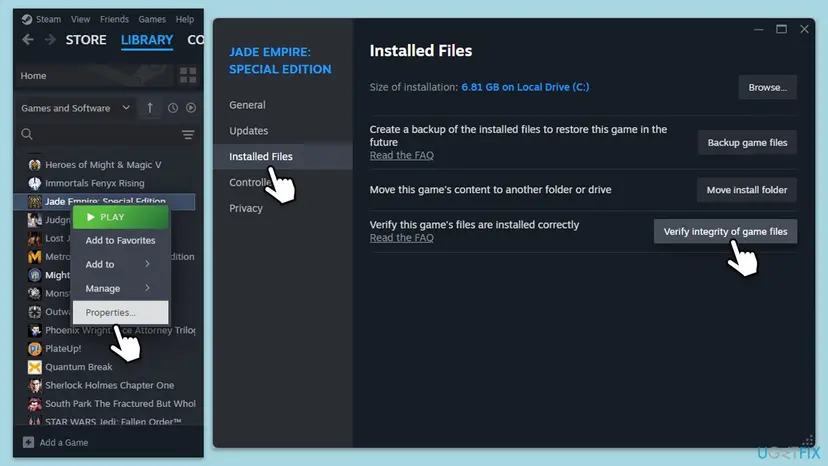The height and width of the screenshot is (466, 828).
Task: Open the General properties section
Action: pyautogui.click(x=247, y=105)
